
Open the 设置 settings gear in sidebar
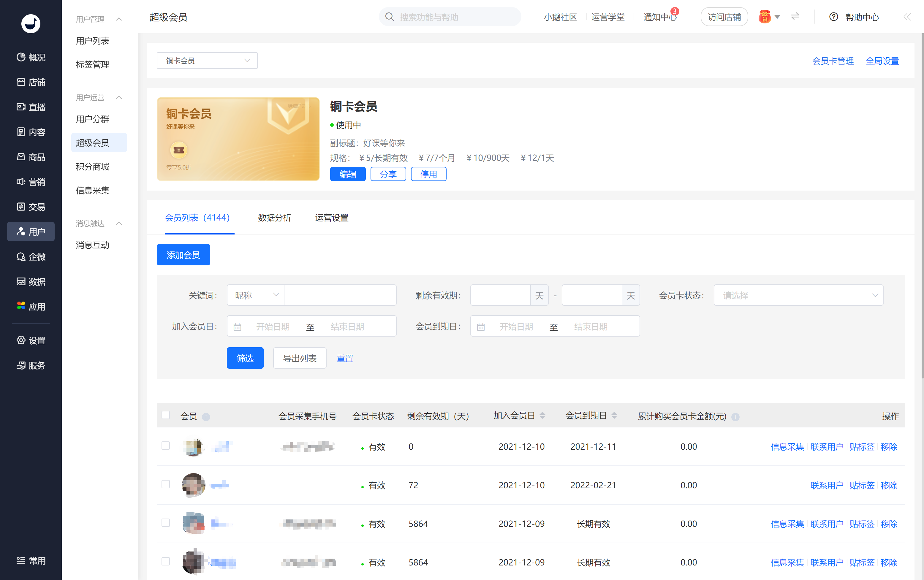point(21,340)
